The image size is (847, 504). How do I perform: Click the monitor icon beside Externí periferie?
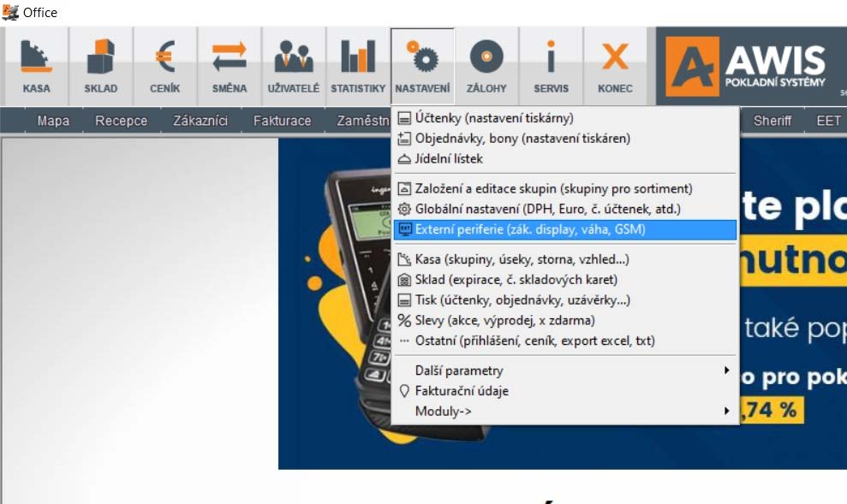click(404, 229)
